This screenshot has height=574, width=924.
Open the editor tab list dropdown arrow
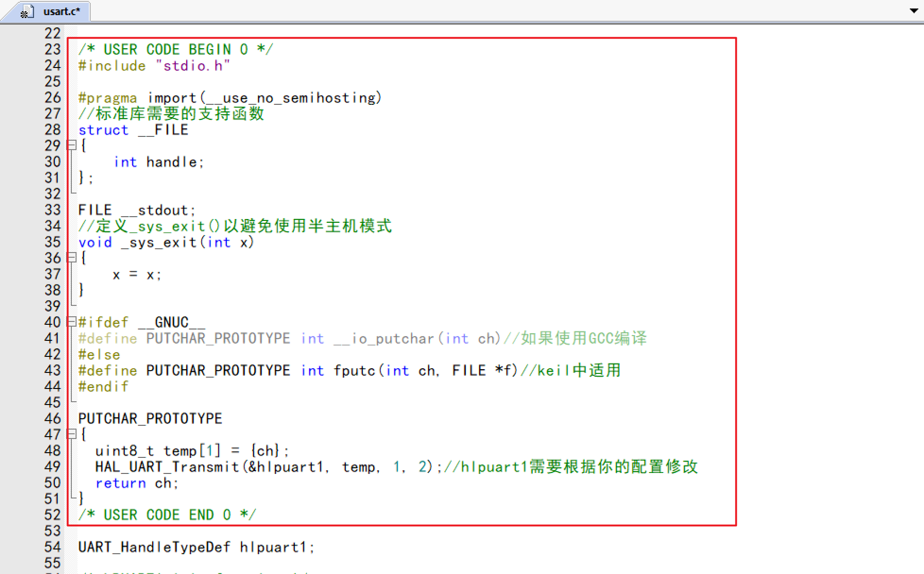tap(914, 10)
